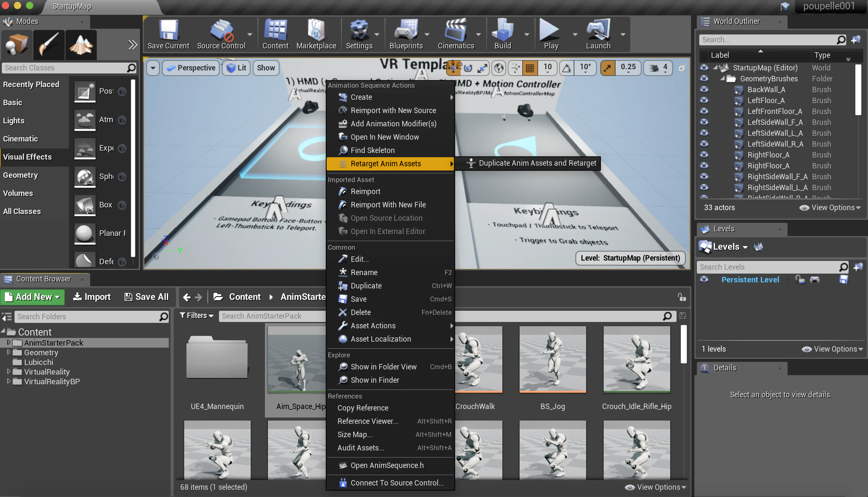Open the Filters dropdown in Content Browser
868x497 pixels.
pos(197,316)
